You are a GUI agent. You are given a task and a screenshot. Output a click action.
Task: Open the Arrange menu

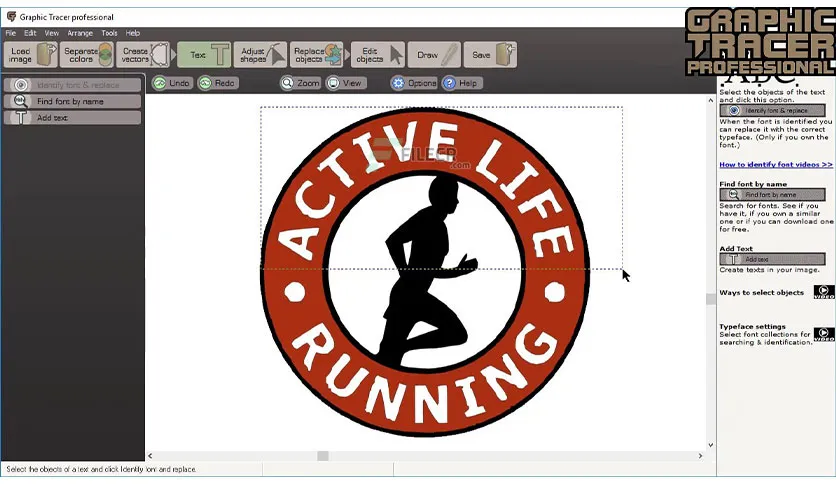pos(80,33)
